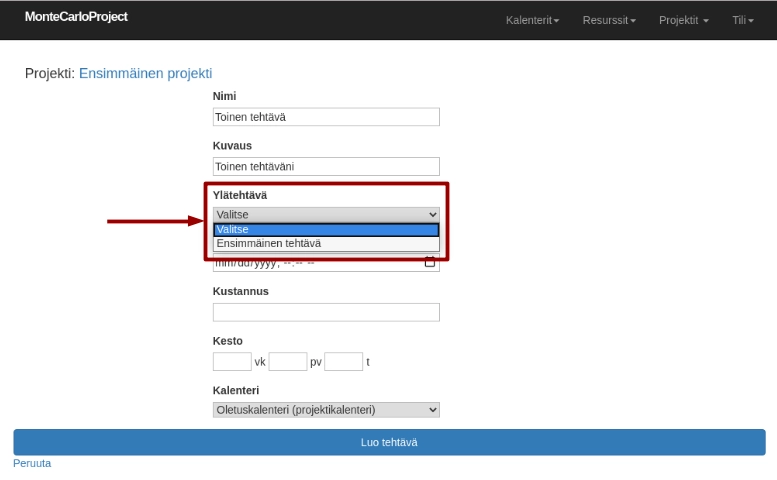This screenshot has width=777, height=480.
Task: Expand the Kalenteri Oletuskalenteri dropdown
Action: pos(326,409)
